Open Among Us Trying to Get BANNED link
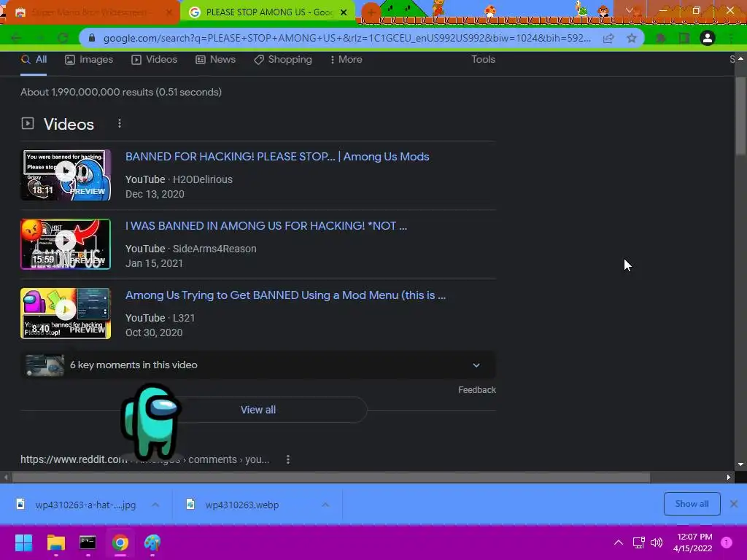This screenshot has height=560, width=747. coord(286,295)
